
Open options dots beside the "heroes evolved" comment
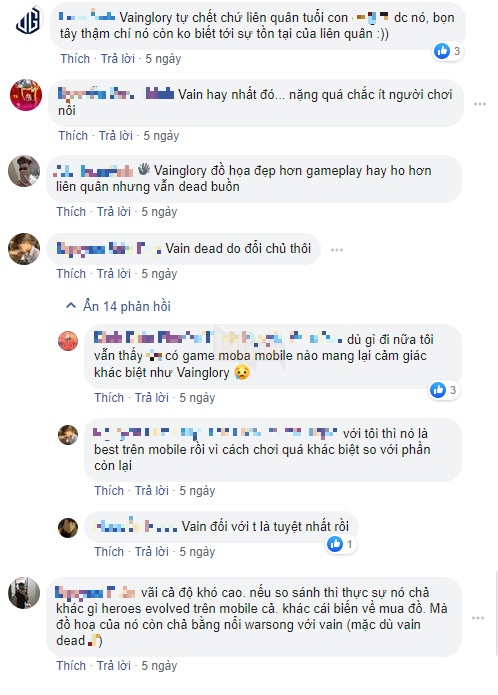point(478,618)
